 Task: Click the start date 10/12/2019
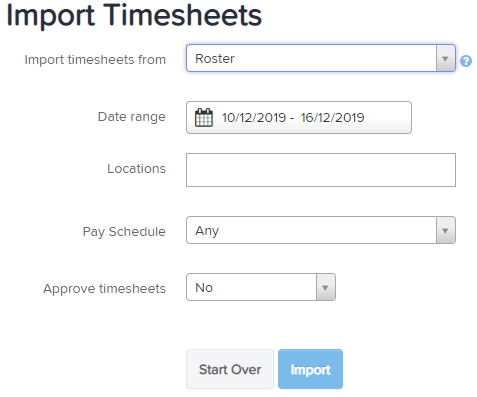[x=254, y=118]
